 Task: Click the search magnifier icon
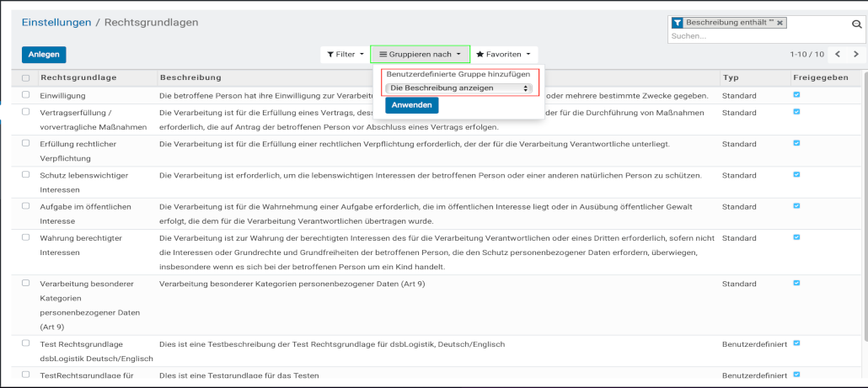tap(856, 24)
